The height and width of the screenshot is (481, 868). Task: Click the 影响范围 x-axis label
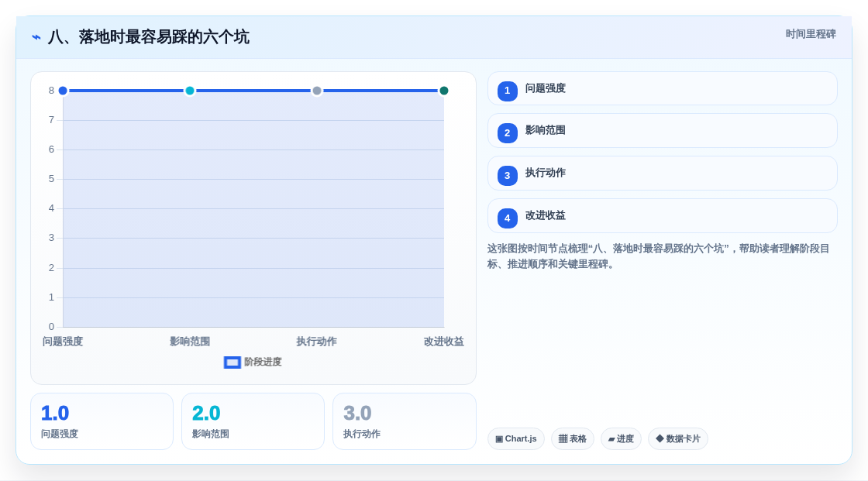tap(190, 342)
